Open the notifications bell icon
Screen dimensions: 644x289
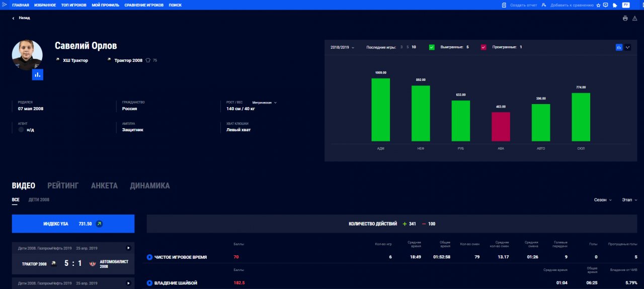click(615, 5)
